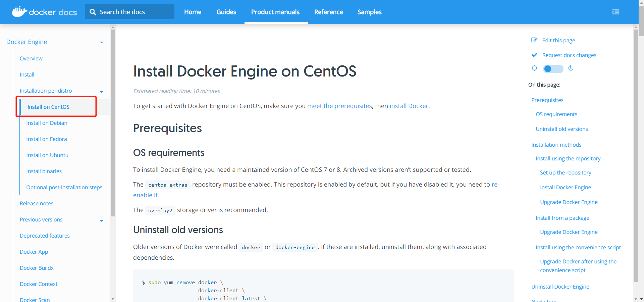Click the moon dark-mode icon
This screenshot has width=644, height=302.
pos(571,68)
